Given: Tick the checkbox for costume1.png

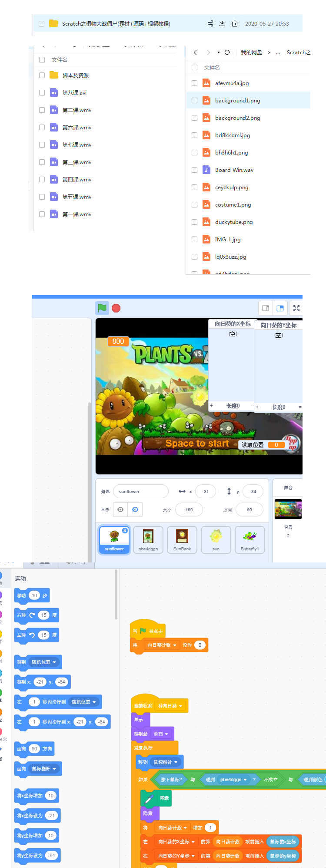Looking at the screenshot, I should click(195, 204).
